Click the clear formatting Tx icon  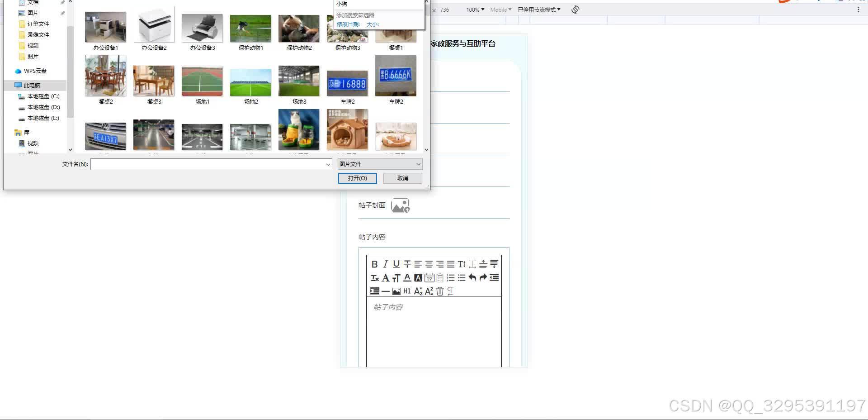375,277
